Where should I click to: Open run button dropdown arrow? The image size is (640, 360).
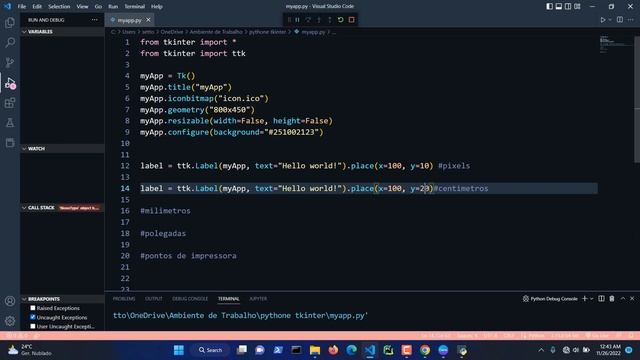point(610,20)
